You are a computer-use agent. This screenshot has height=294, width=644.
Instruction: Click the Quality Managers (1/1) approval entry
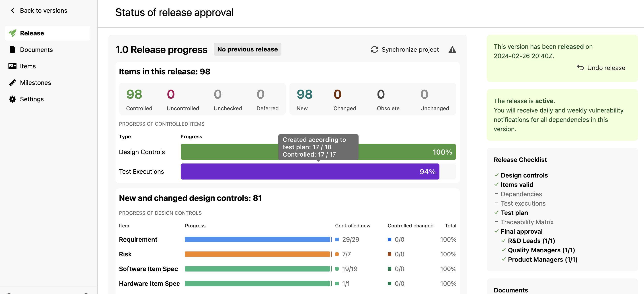(541, 250)
